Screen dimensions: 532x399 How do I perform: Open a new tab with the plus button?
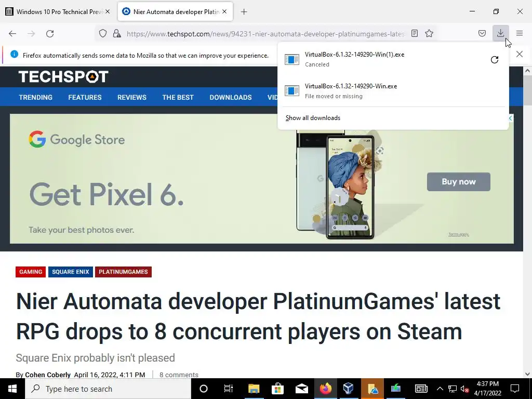point(244,12)
